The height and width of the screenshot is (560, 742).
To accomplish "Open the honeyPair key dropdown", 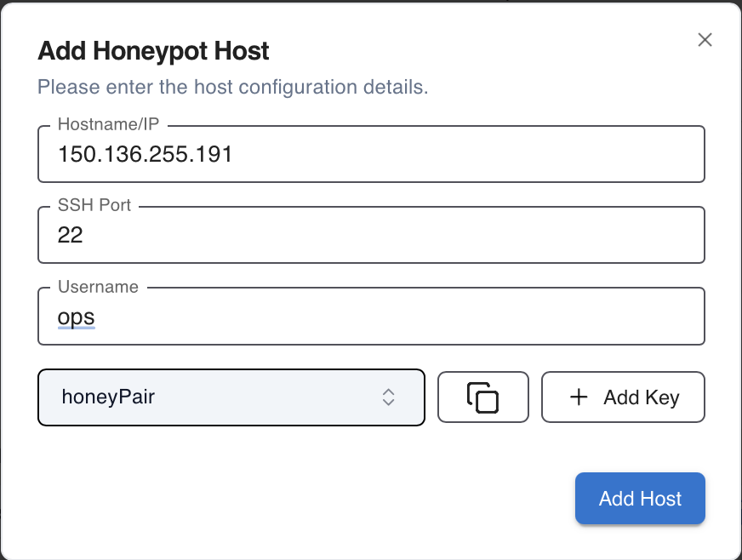I will (231, 397).
